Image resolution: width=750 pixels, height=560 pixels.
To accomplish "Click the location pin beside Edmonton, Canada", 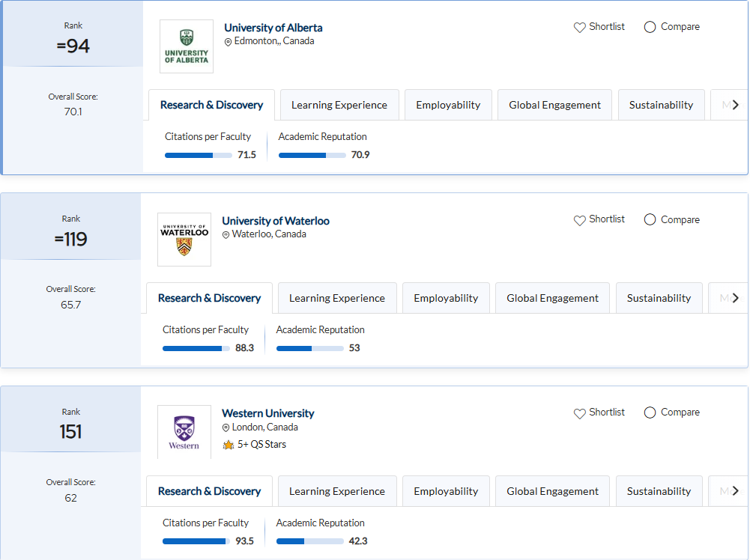I will [x=229, y=42].
